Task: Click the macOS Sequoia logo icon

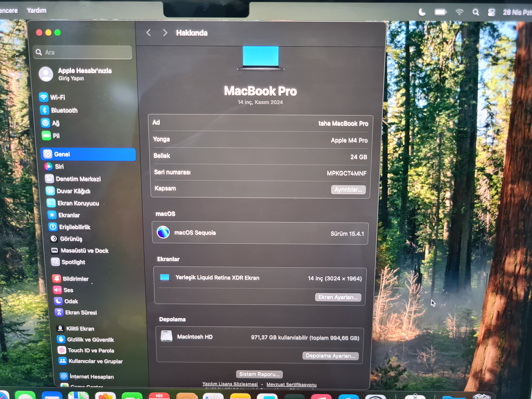Action: pos(163,232)
